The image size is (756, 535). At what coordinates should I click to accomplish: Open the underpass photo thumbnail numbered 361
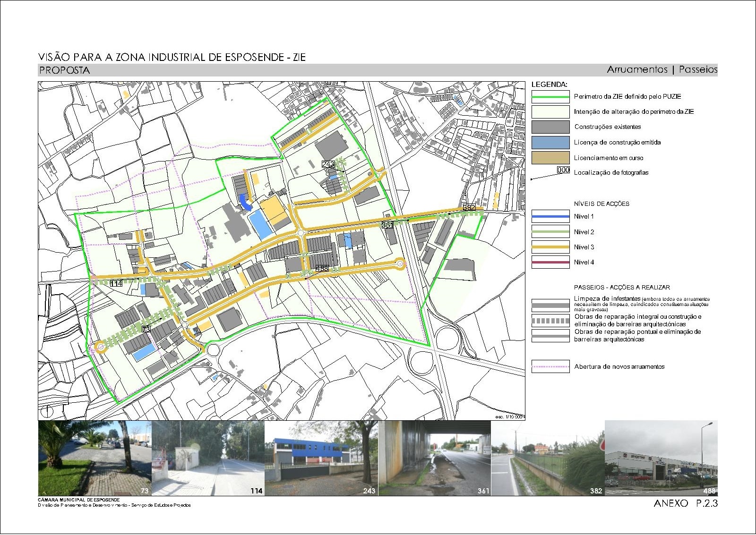coord(435,458)
